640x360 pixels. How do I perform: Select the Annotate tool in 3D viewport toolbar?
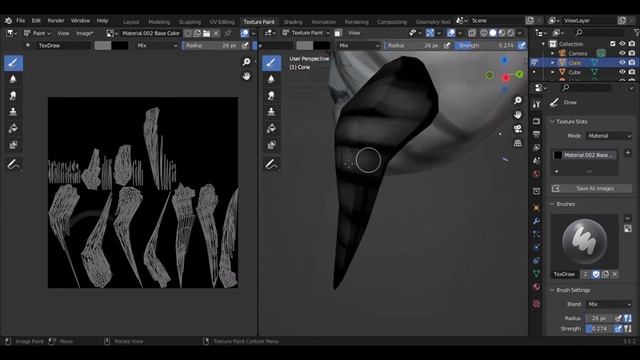pos(271,164)
